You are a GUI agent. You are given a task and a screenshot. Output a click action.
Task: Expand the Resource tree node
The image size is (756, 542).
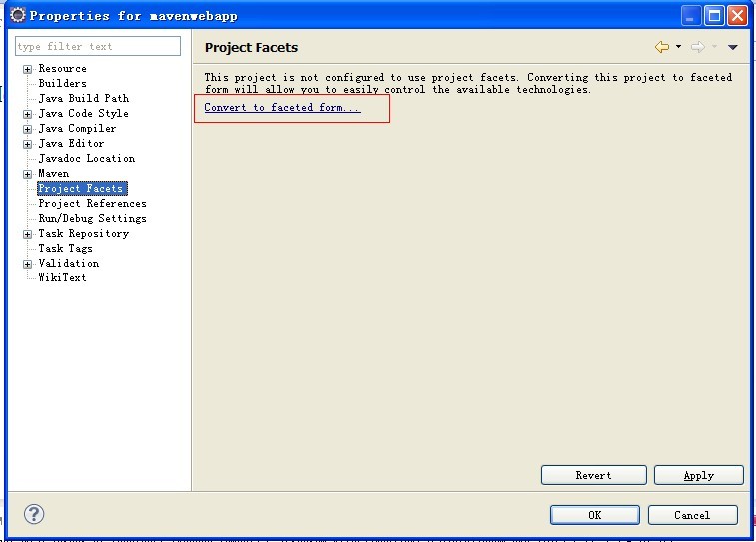point(28,69)
